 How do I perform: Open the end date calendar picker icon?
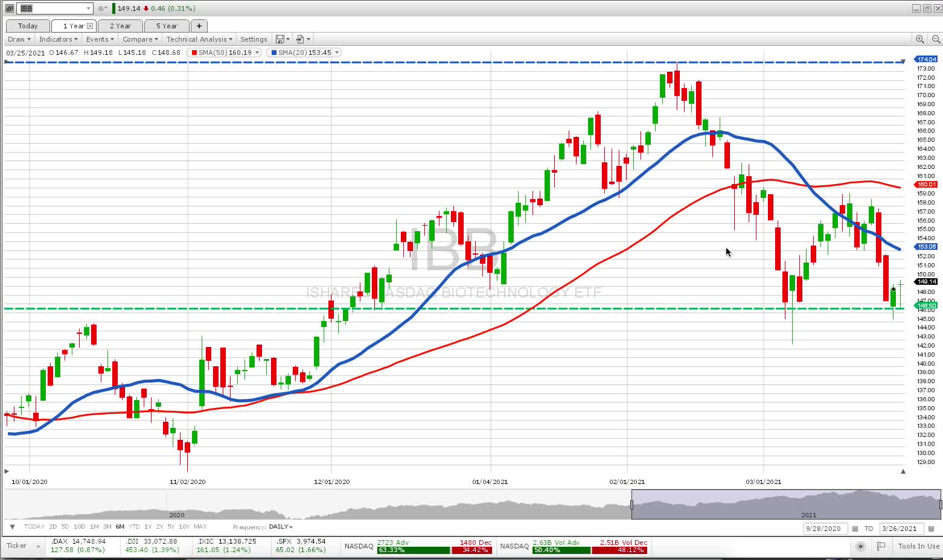[931, 529]
